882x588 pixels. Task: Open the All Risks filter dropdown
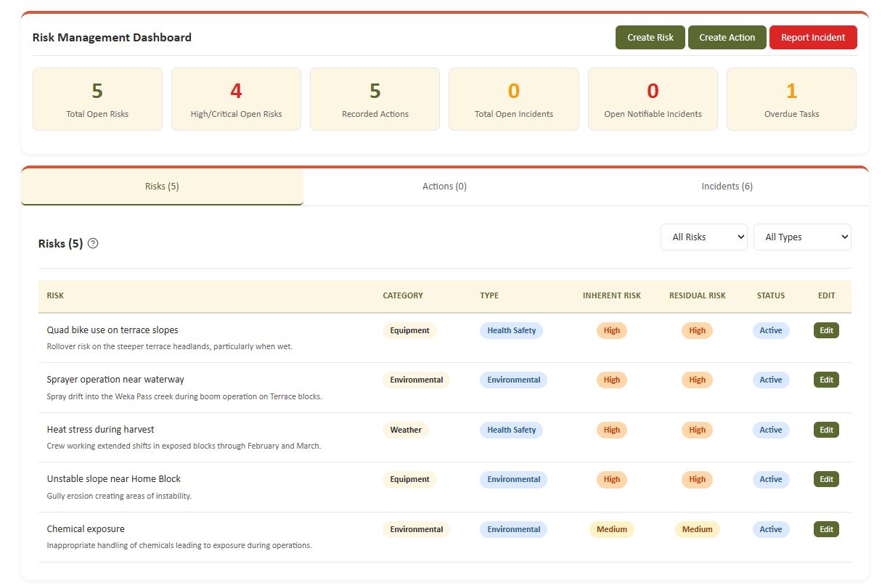point(703,237)
